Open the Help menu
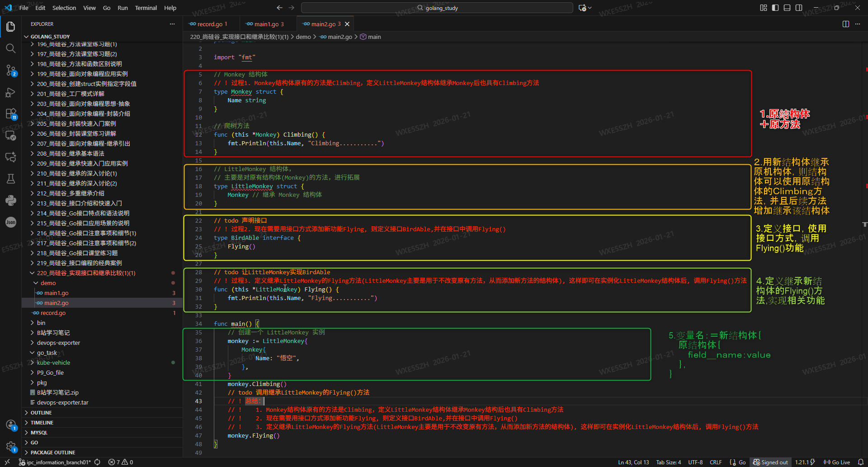The height and width of the screenshot is (467, 868). pos(170,8)
